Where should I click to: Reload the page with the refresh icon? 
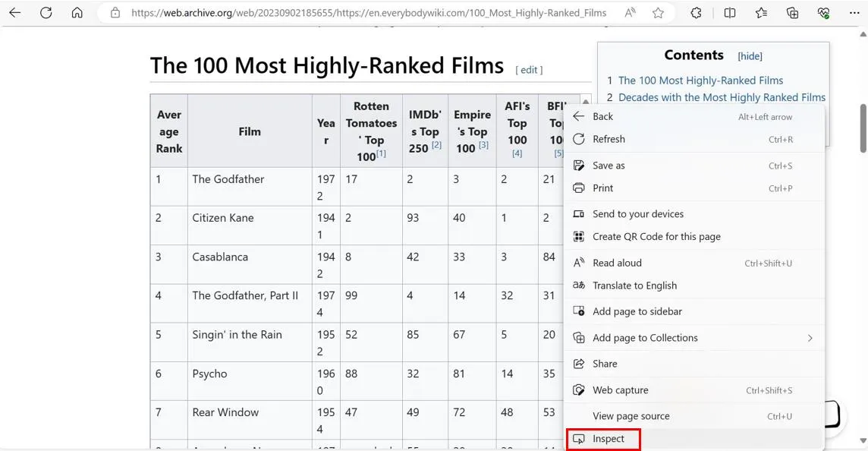click(x=46, y=13)
